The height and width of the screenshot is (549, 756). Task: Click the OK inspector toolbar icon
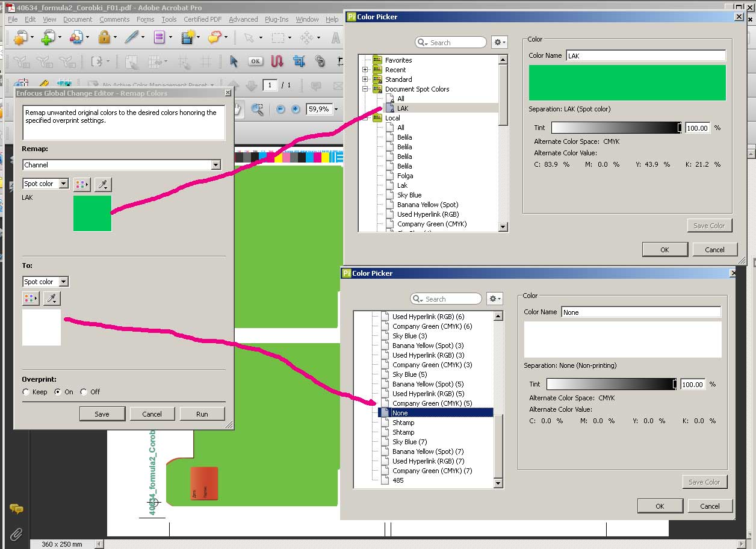(x=255, y=61)
